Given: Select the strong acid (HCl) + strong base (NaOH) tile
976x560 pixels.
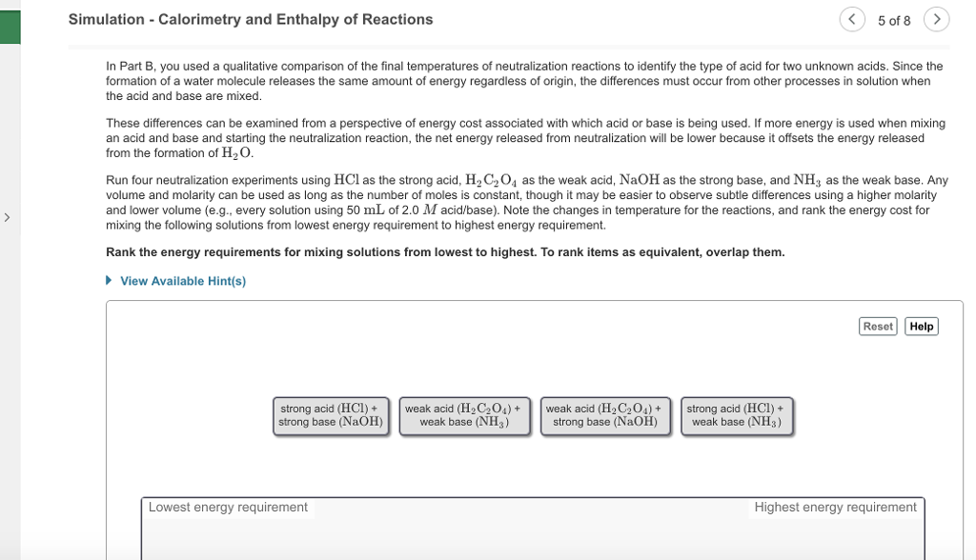Looking at the screenshot, I should 331,414.
